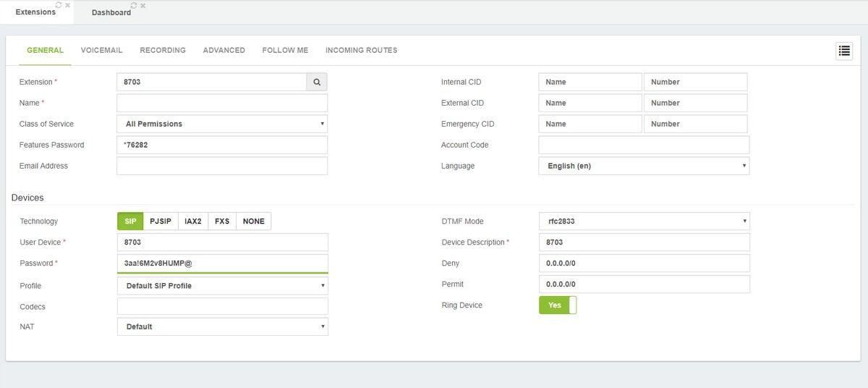This screenshot has width=868, height=388.
Task: Reload the Dashboard tab with refresh icon
Action: tap(134, 6)
